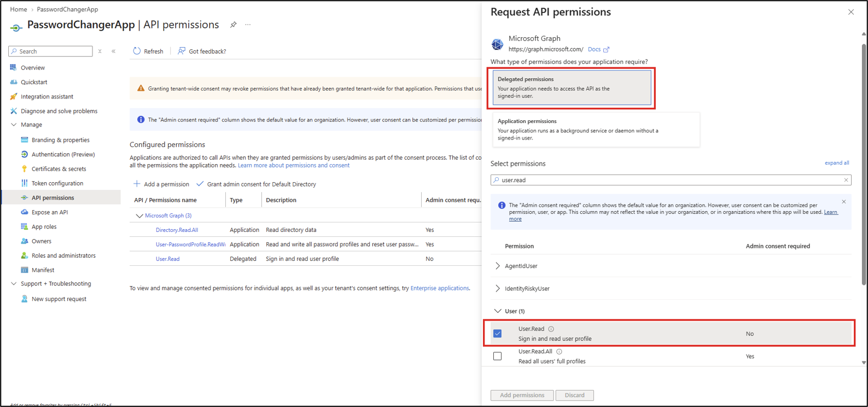This screenshot has width=868, height=407.
Task: Clear the sidebar search with X icon
Action: tap(100, 51)
